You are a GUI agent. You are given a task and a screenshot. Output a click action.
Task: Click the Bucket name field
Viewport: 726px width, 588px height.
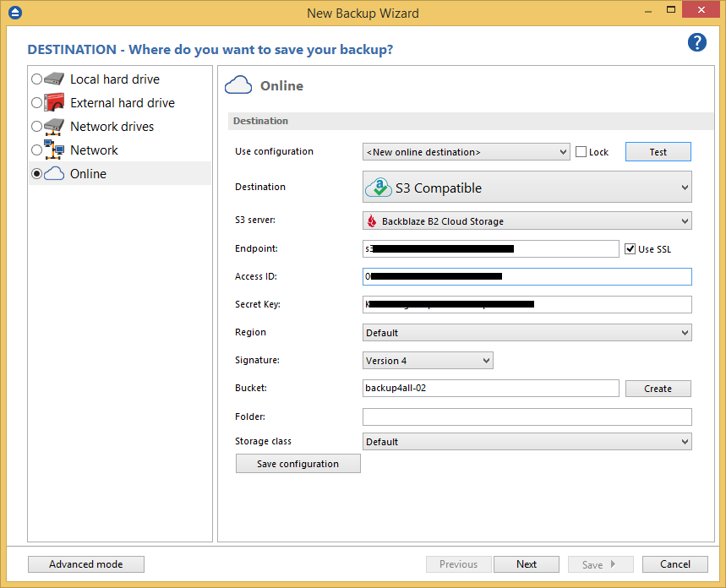click(491, 388)
